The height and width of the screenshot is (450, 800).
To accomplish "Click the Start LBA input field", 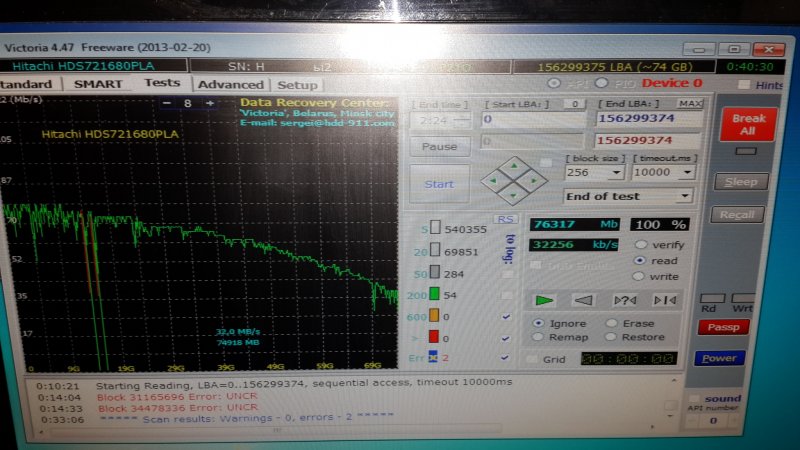I will point(533,119).
